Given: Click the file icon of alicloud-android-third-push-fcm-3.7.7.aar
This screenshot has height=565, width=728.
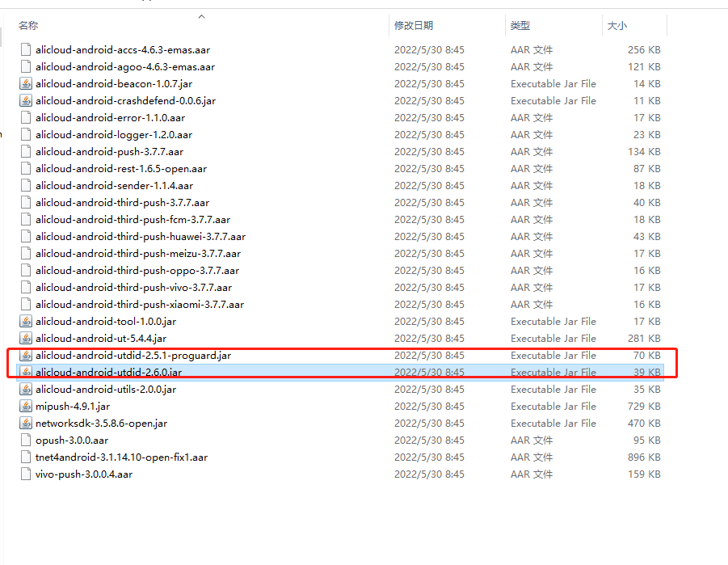Looking at the screenshot, I should [26, 219].
